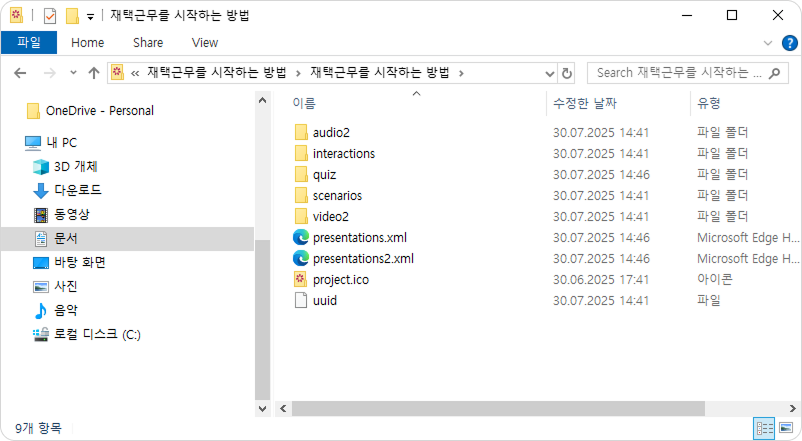Open the address bar history dropdown
Image resolution: width=802 pixels, height=441 pixels.
click(550, 73)
